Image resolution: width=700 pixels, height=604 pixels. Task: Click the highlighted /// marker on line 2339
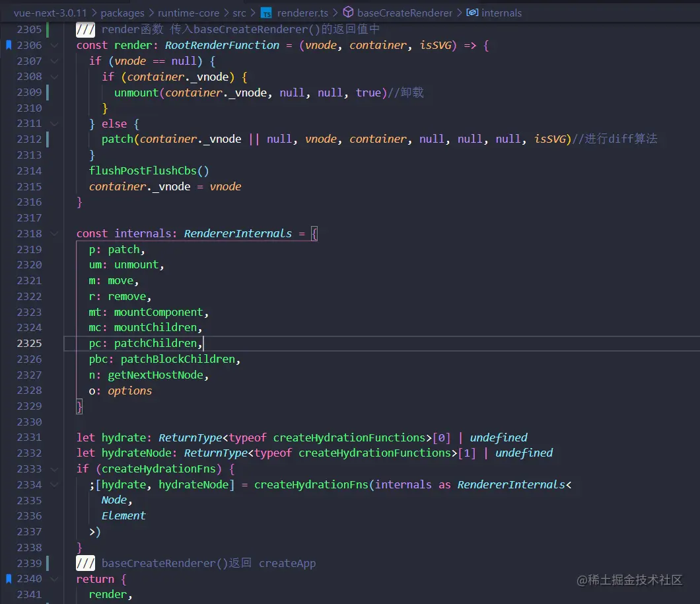85,563
